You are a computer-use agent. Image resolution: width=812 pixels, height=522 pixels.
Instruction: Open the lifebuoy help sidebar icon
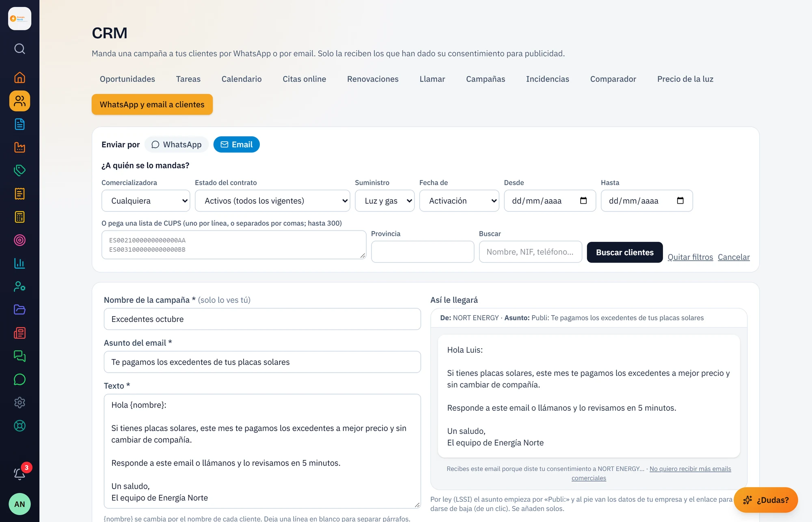tap(19, 426)
